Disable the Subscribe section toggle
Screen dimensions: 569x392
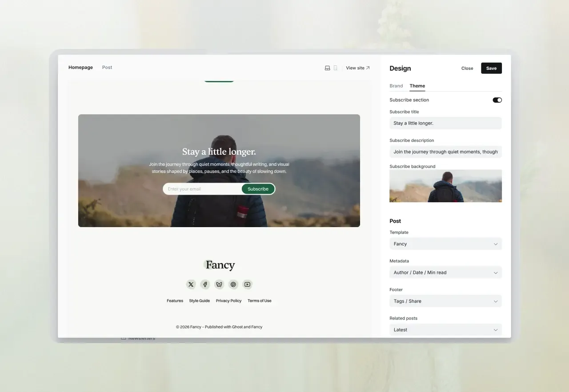pyautogui.click(x=497, y=100)
